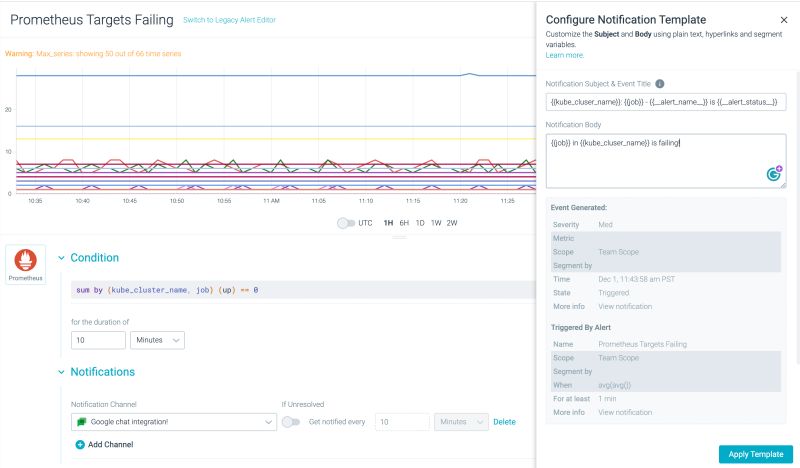Click the Med severity value
800x468 pixels.
(x=605, y=225)
